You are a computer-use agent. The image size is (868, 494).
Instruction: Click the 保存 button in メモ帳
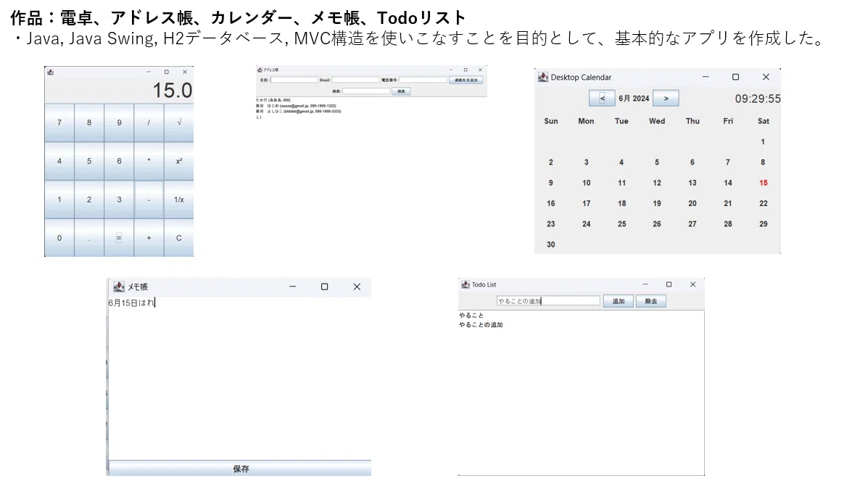[x=240, y=469]
